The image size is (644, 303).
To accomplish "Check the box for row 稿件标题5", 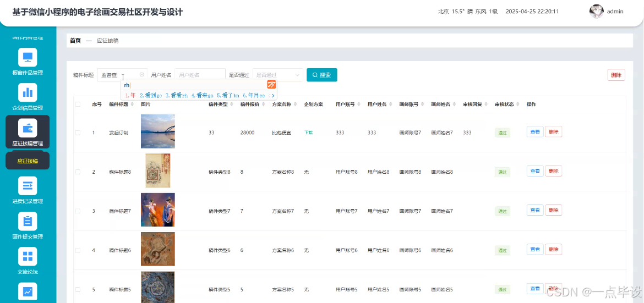I will click(x=78, y=289).
